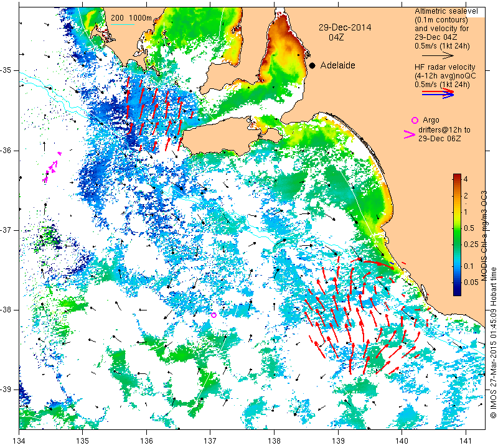The height and width of the screenshot is (448, 498).
Task: Click the '-39' latitude axis label
Action: [x=6, y=390]
